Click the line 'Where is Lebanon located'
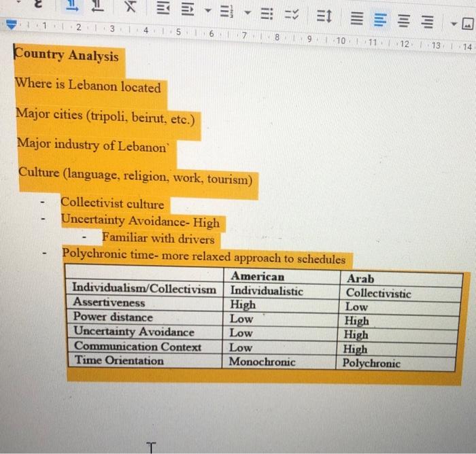476x454 pixels. [88, 85]
